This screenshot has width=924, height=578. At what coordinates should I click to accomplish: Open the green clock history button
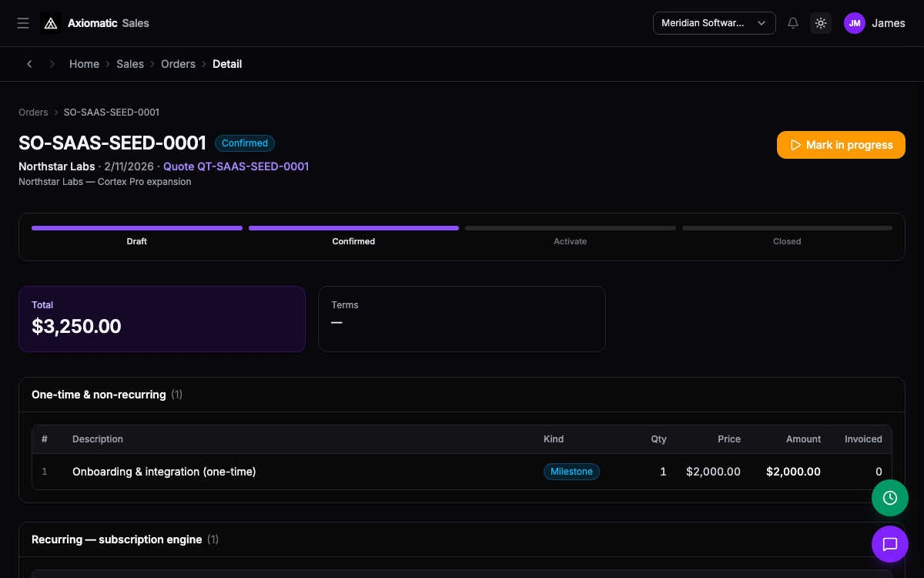[890, 498]
